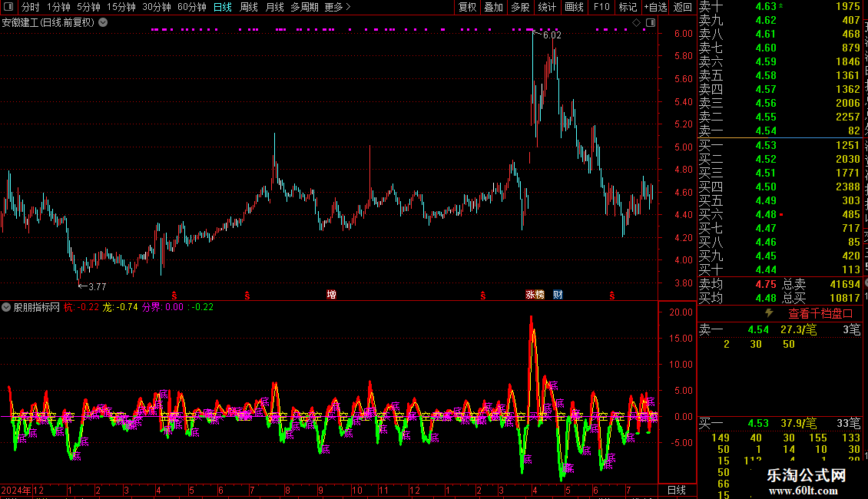Select the 30分钟 period tab
The width and height of the screenshot is (868, 499).
[x=157, y=7]
